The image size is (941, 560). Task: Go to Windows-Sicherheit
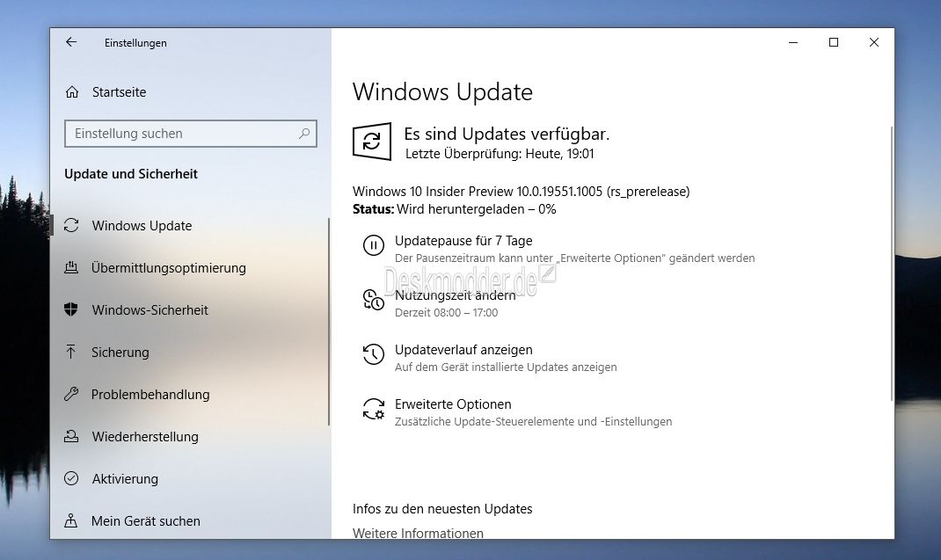pyautogui.click(x=150, y=309)
